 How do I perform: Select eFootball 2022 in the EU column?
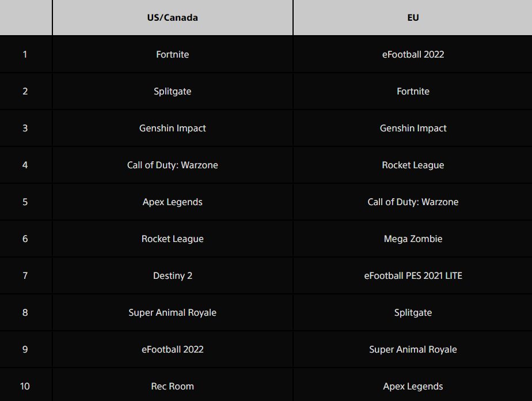tap(413, 55)
